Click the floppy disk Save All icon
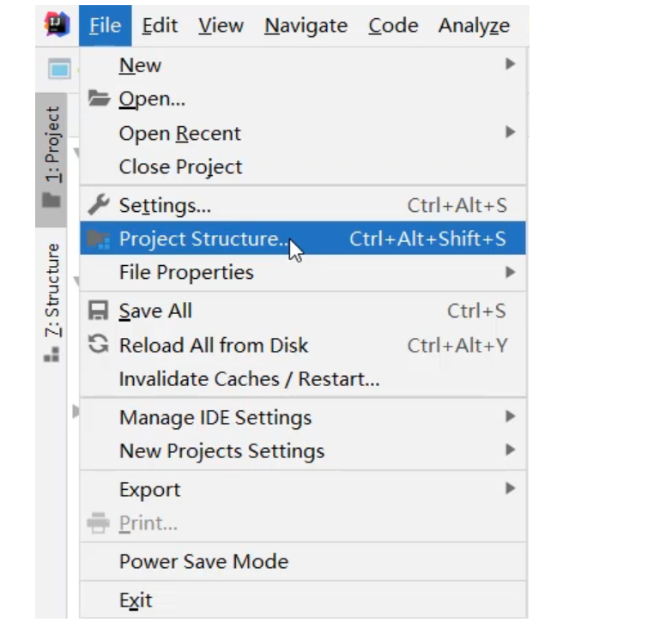This screenshot has width=672, height=628. coord(100,311)
